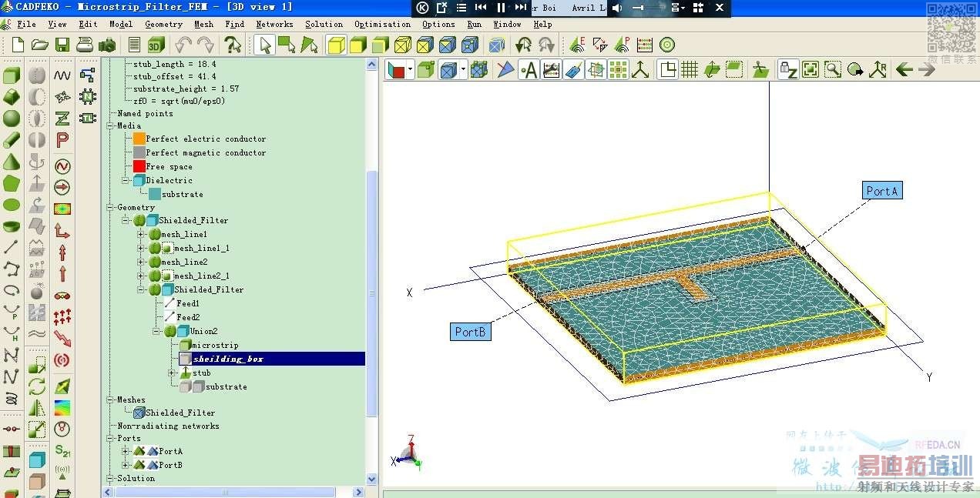The height and width of the screenshot is (498, 980).
Task: Click the PortB label in 3D view
Action: pyautogui.click(x=471, y=332)
